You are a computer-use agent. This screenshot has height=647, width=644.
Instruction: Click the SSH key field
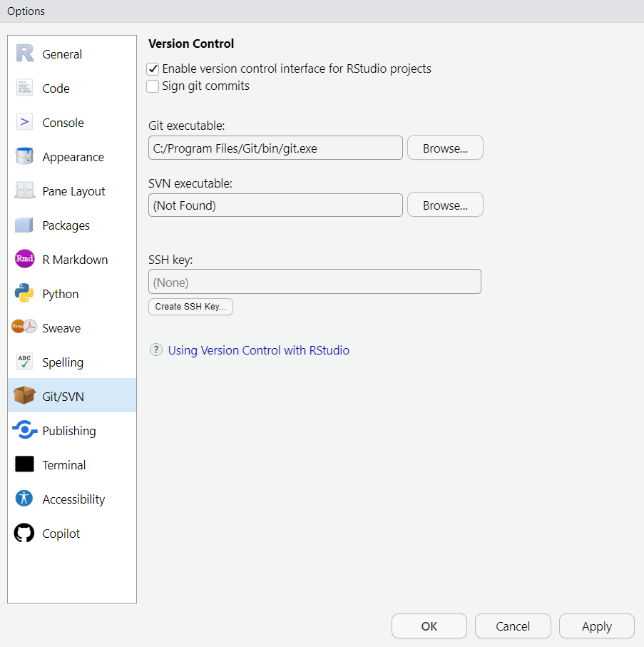point(315,282)
